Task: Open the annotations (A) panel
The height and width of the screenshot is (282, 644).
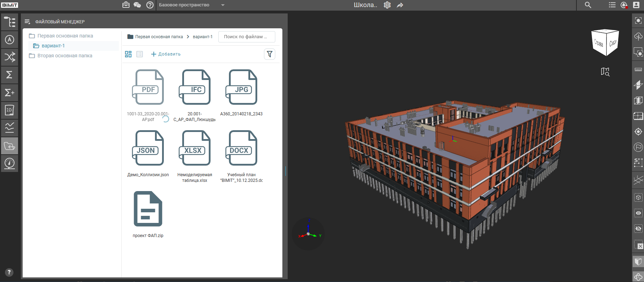Action: [10, 40]
